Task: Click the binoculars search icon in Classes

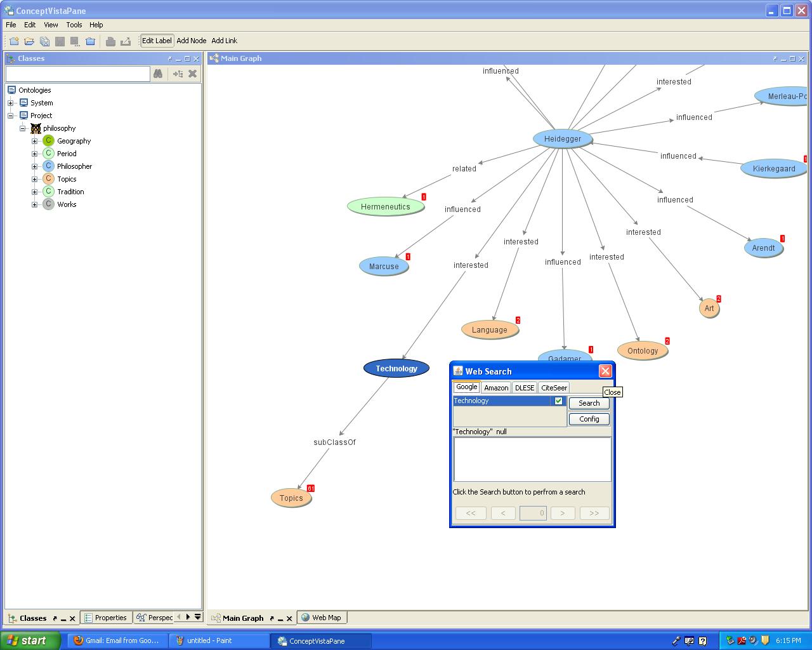Action: 158,74
